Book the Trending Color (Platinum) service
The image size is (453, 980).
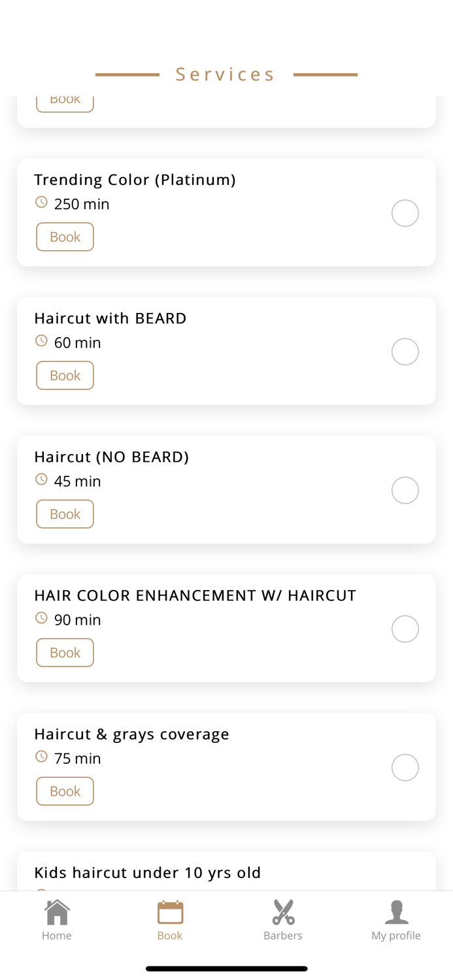(x=65, y=237)
